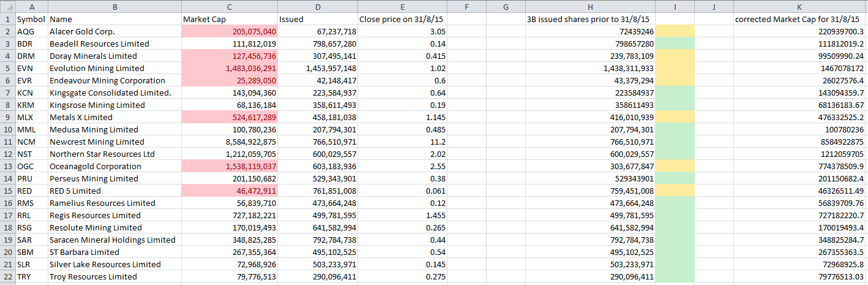Select corrected cap 774378509.9
This screenshot has height=285, width=868.
click(x=801, y=166)
